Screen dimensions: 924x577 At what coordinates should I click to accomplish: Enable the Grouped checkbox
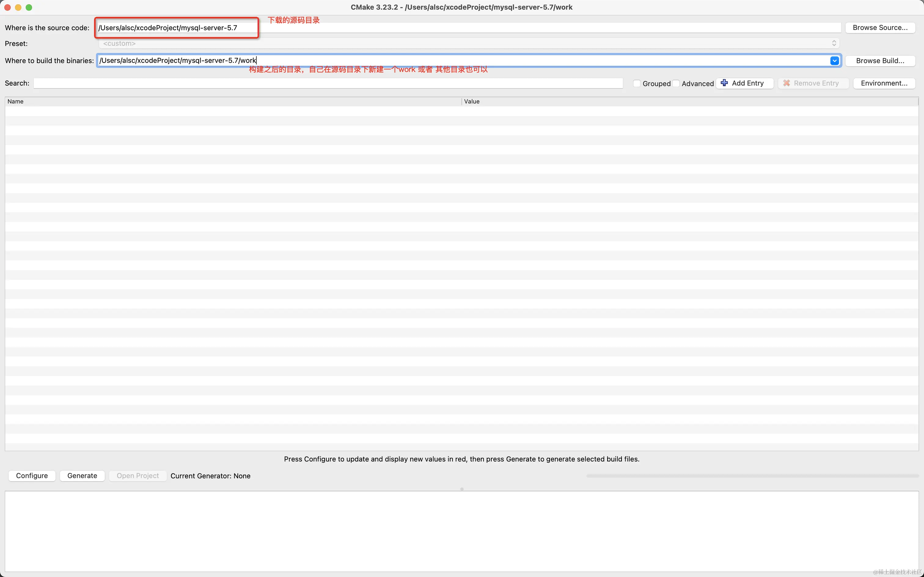pos(636,83)
